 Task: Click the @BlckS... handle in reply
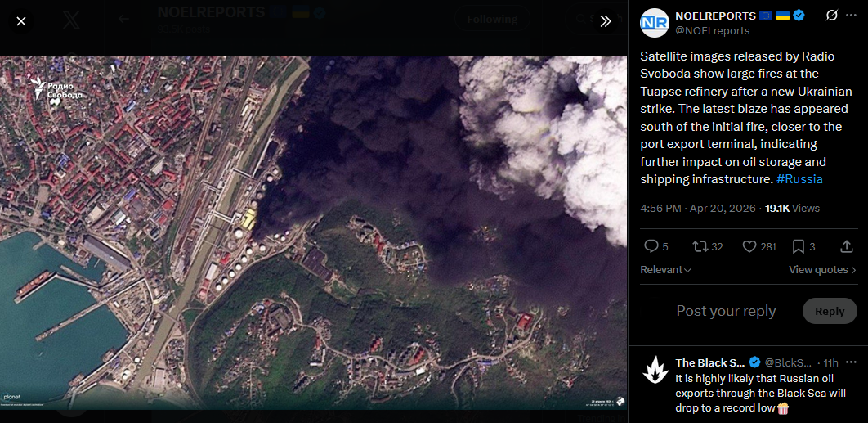click(x=788, y=362)
